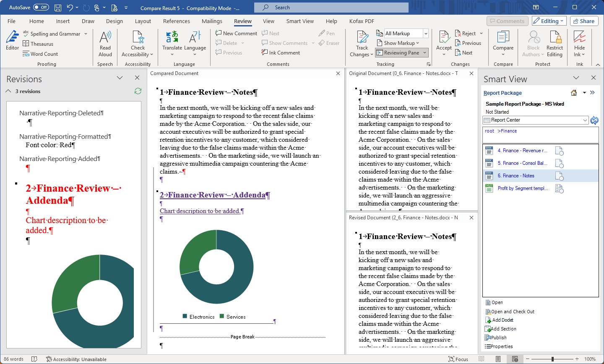Image resolution: width=604 pixels, height=364 pixels.
Task: Select the Profit by Segment template item
Action: click(x=524, y=188)
